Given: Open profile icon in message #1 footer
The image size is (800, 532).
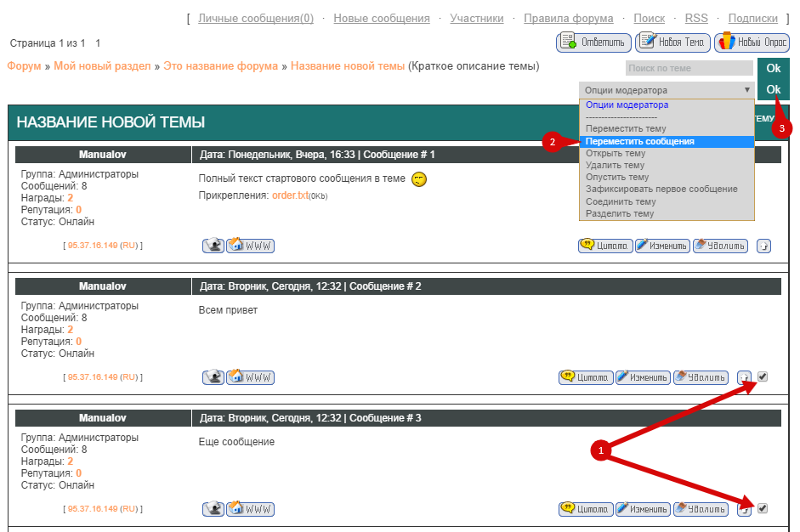Looking at the screenshot, I should (213, 246).
